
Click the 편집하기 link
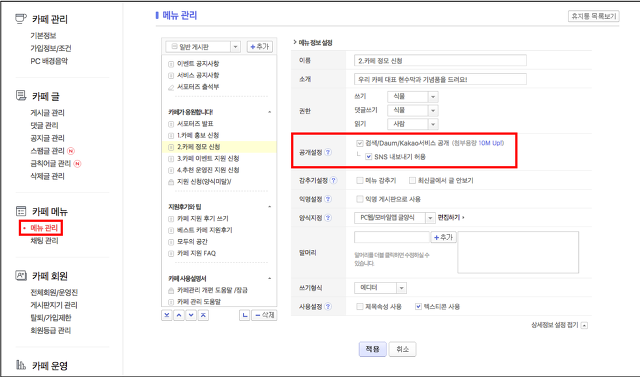pos(451,218)
